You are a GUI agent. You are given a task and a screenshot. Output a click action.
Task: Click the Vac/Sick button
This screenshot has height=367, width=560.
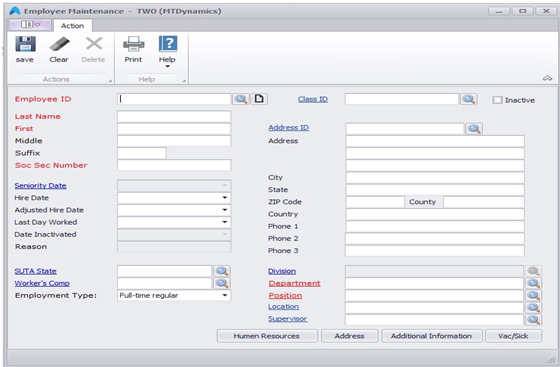tap(513, 336)
